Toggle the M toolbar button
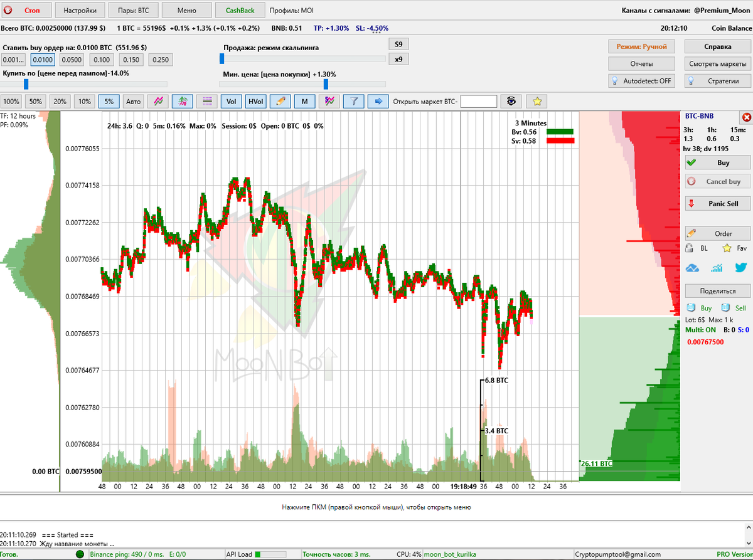 coord(305,101)
